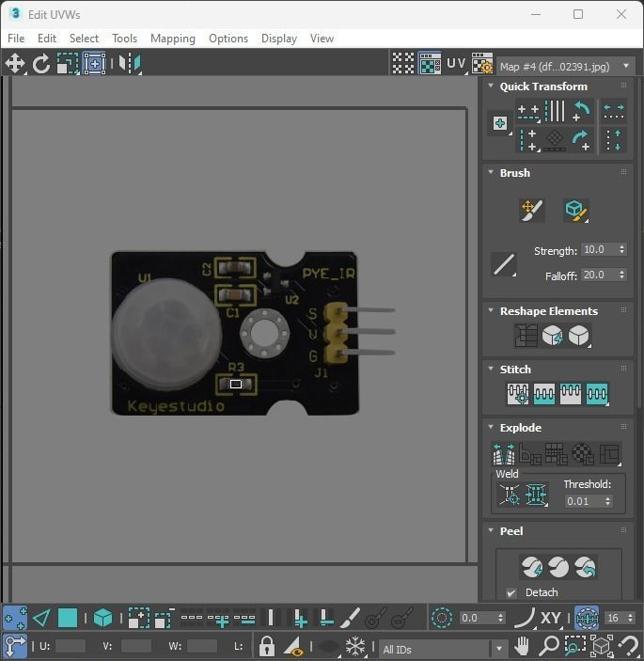This screenshot has width=644, height=661.
Task: Click the Zoom magnifier tool
Action: (549, 645)
